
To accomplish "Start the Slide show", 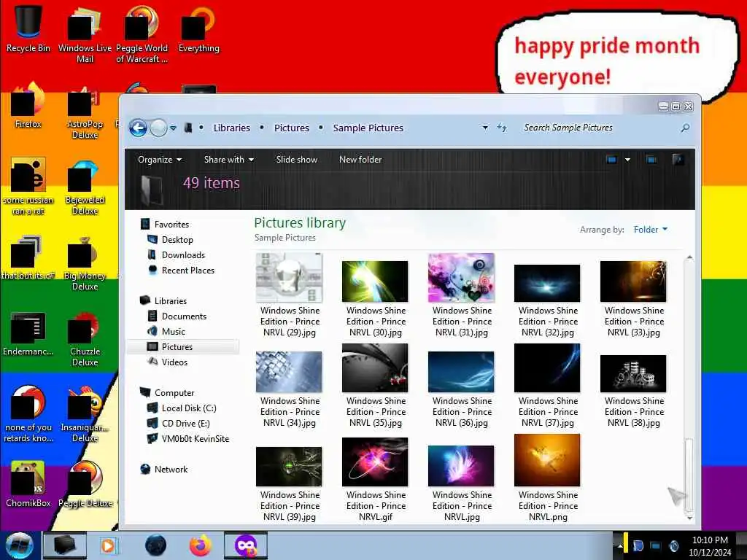I will tap(297, 160).
